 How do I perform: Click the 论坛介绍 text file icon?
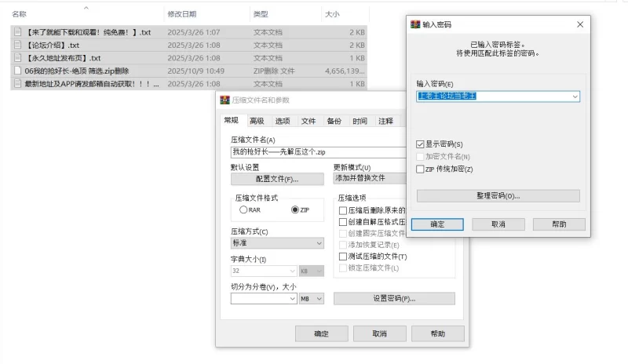[19, 45]
